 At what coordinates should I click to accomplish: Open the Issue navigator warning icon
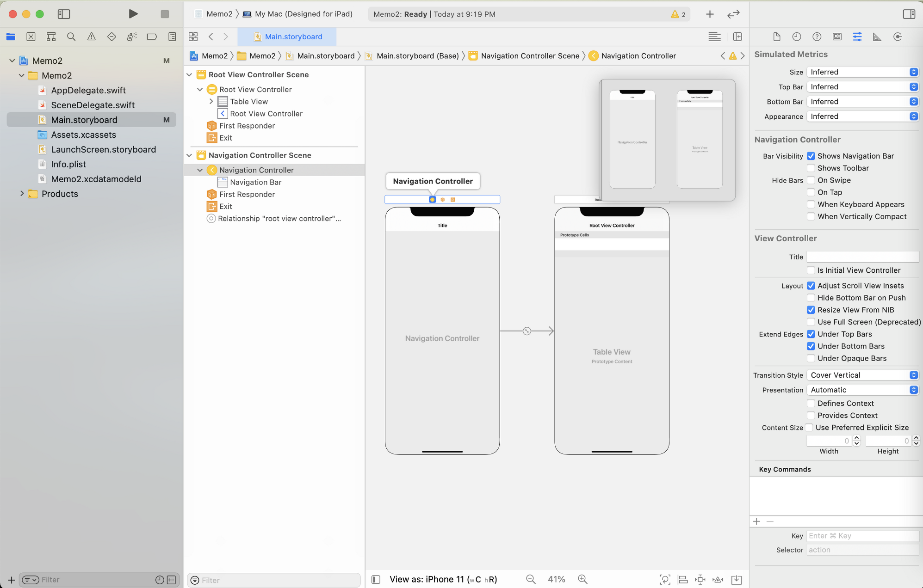[92, 37]
